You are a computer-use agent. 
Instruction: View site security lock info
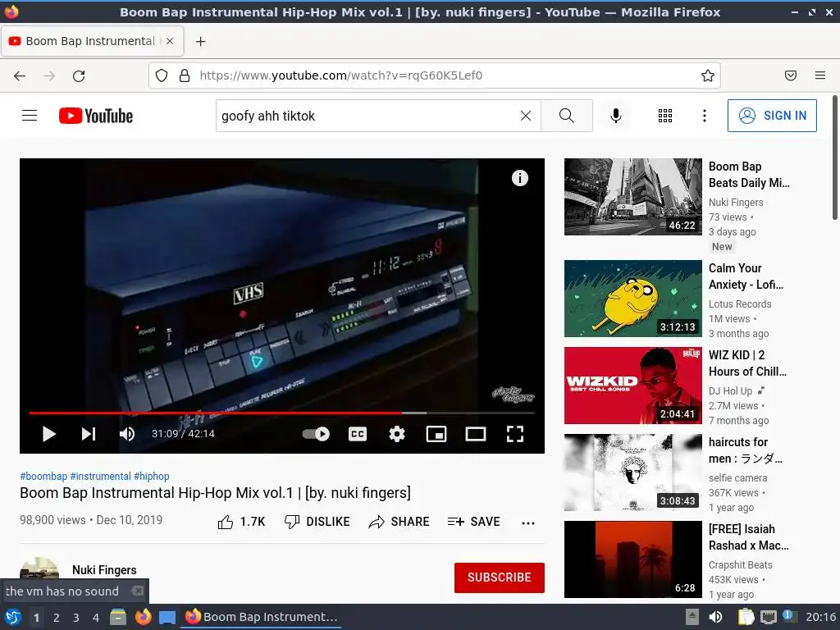(x=185, y=75)
